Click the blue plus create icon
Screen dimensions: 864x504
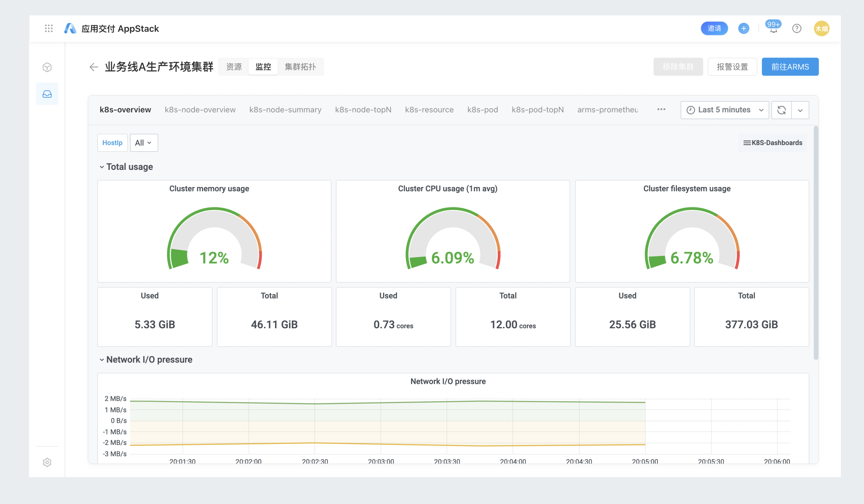743,28
